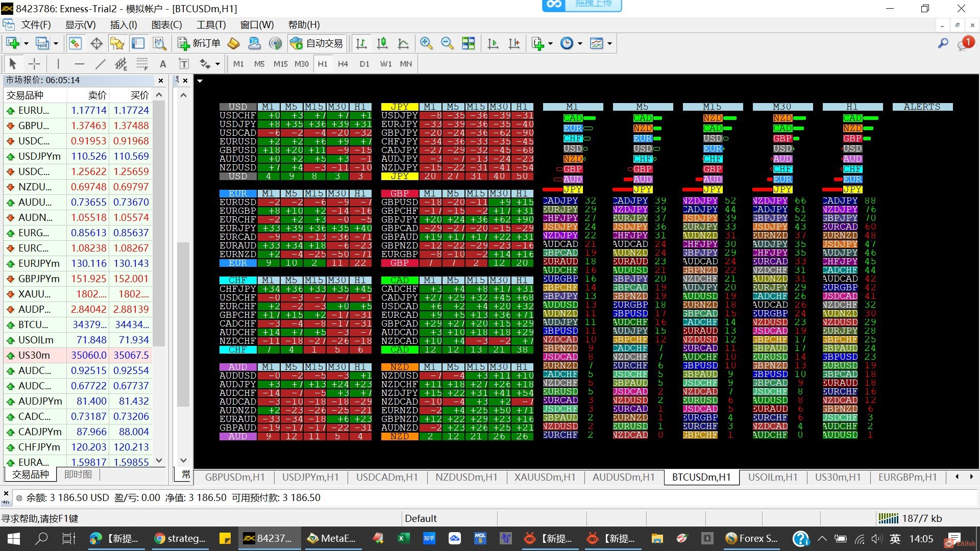Click the zoom out chart icon
Screen dimensions: 980x551
coord(447,43)
